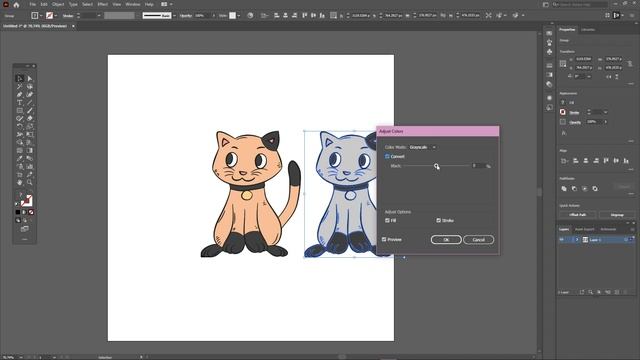Click the Offset Path quick action

click(578, 215)
